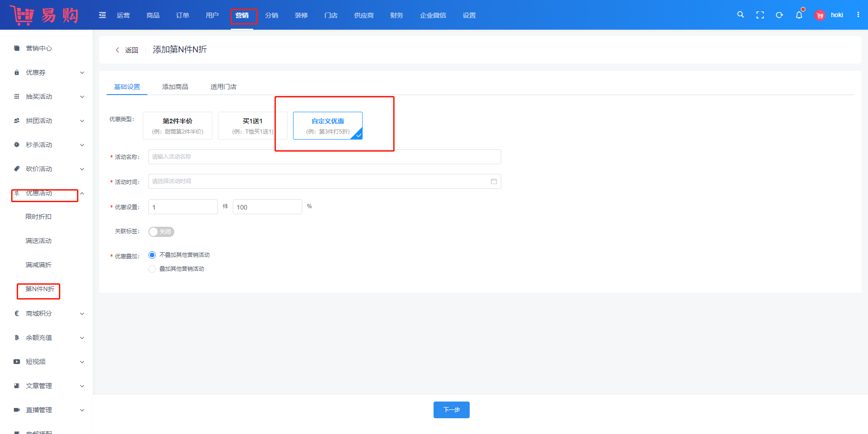868x434 pixels.
Task: Click the search magnifier icon
Action: click(x=740, y=15)
